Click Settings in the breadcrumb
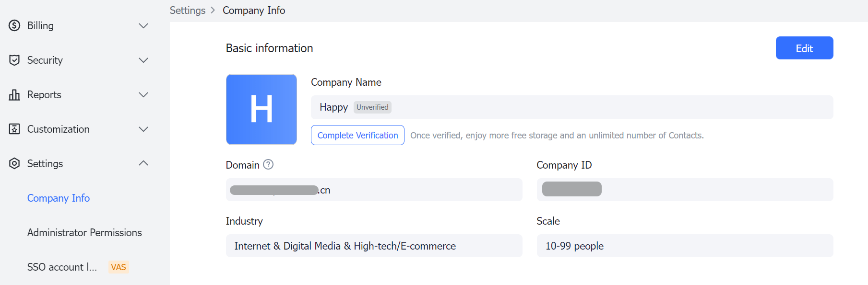868x285 pixels. point(187,10)
